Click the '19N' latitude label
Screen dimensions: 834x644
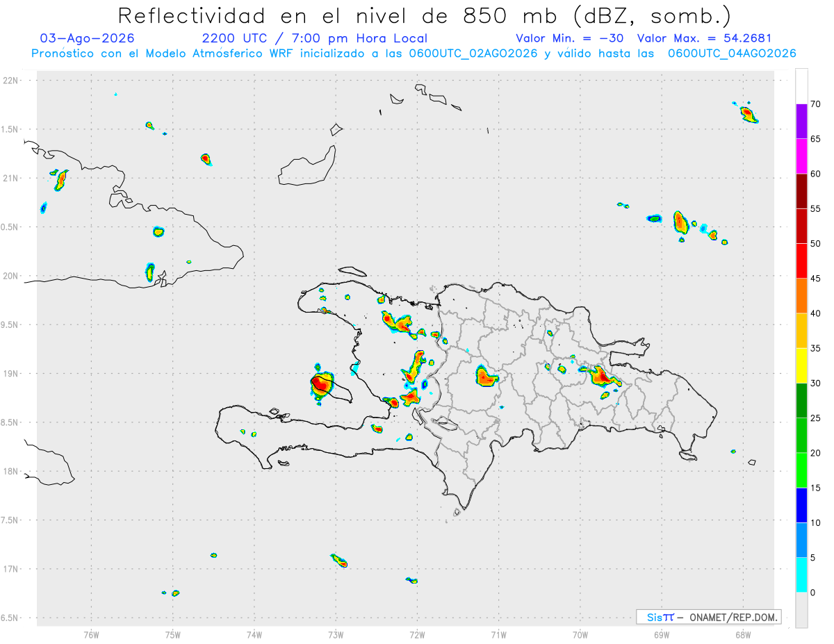pos(10,374)
